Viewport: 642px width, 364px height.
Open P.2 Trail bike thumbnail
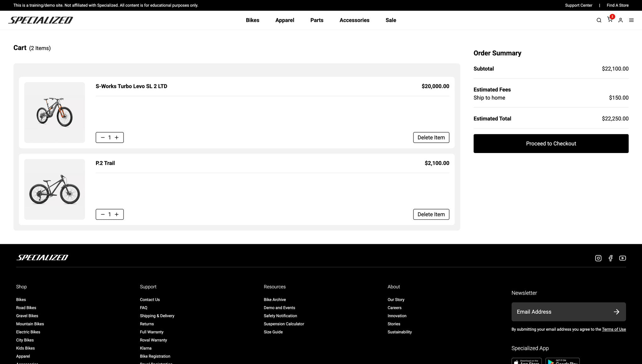coord(55,189)
